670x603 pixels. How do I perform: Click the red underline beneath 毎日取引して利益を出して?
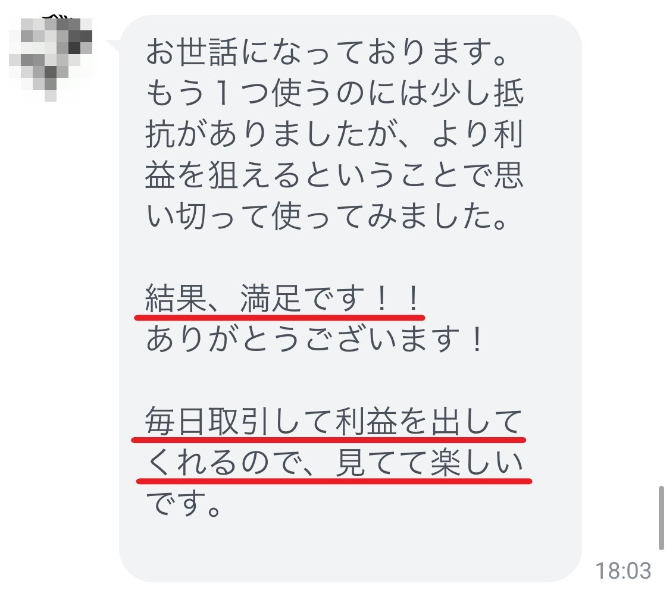coord(329,439)
